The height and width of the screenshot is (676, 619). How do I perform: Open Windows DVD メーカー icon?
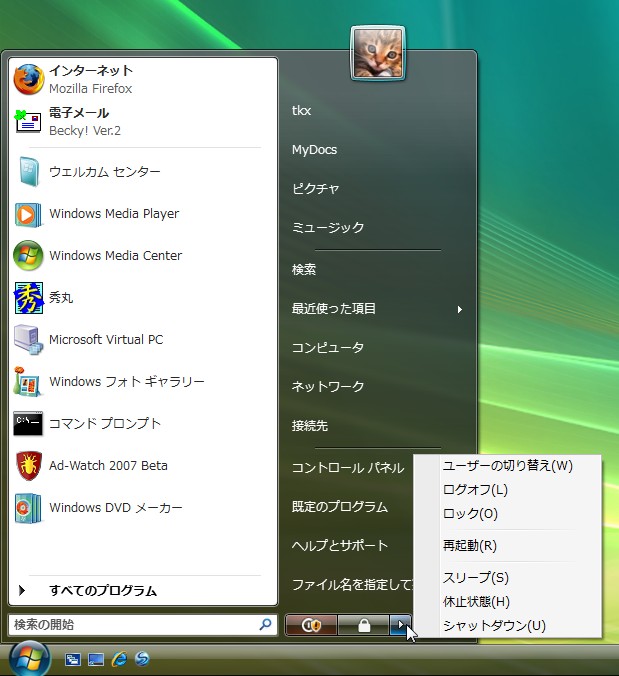(28, 507)
